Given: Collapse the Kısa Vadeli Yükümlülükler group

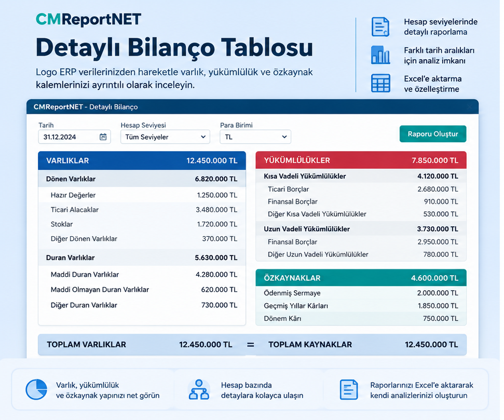Looking at the screenshot, I should click(361, 176).
